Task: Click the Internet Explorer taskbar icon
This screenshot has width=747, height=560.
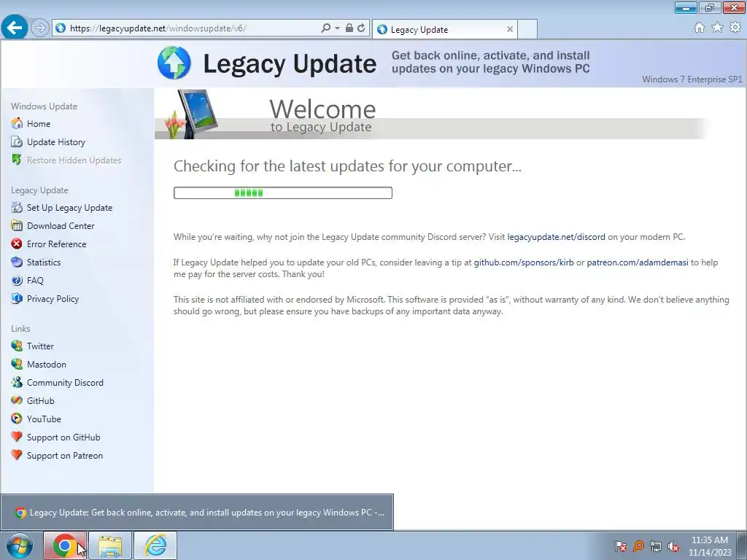Action: 155,545
